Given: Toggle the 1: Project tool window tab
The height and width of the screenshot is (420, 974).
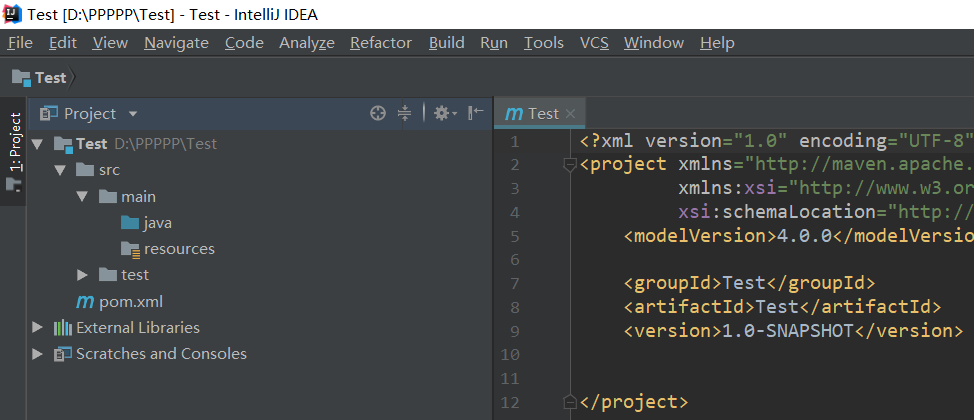Looking at the screenshot, I should click(x=14, y=152).
